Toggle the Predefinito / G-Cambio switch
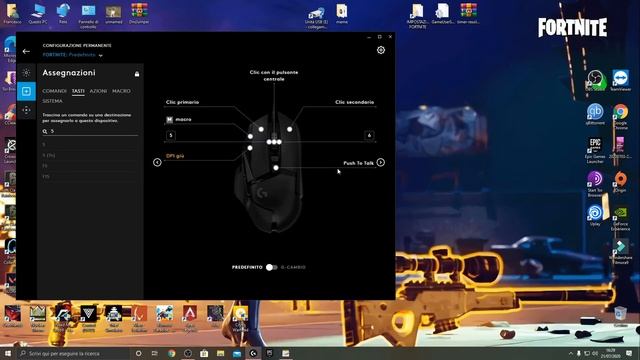640x360 pixels. coord(271,267)
